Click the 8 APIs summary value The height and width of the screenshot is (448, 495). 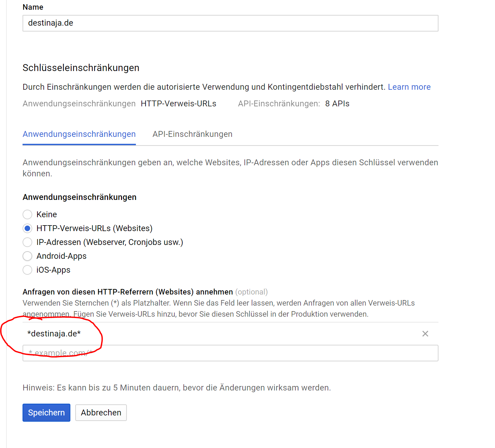337,104
